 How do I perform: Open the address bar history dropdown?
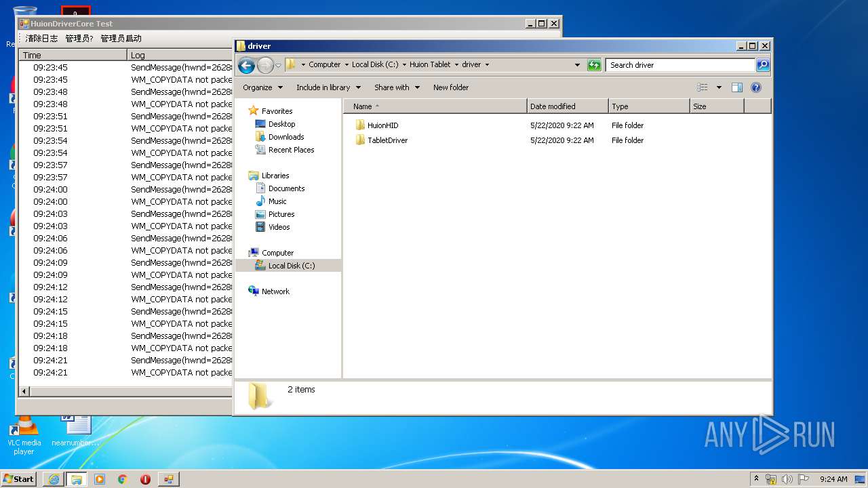point(577,65)
